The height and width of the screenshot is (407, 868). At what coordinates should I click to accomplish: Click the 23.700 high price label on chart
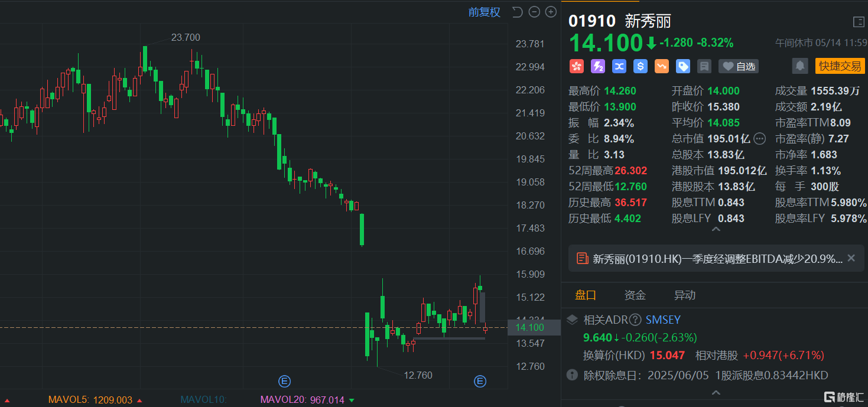pyautogui.click(x=186, y=37)
